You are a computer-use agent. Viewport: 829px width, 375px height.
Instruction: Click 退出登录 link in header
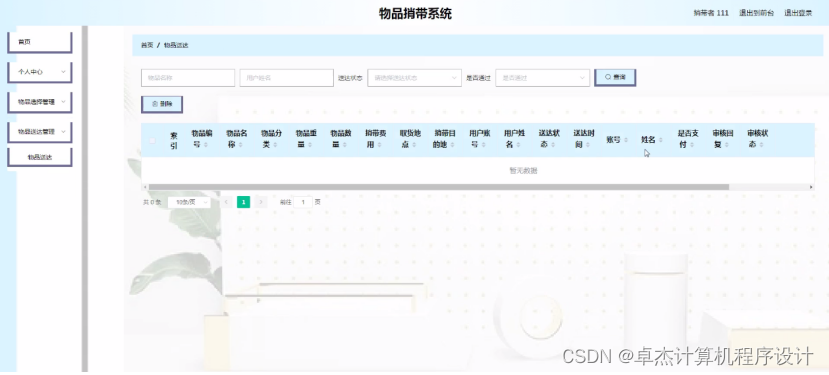click(x=798, y=13)
